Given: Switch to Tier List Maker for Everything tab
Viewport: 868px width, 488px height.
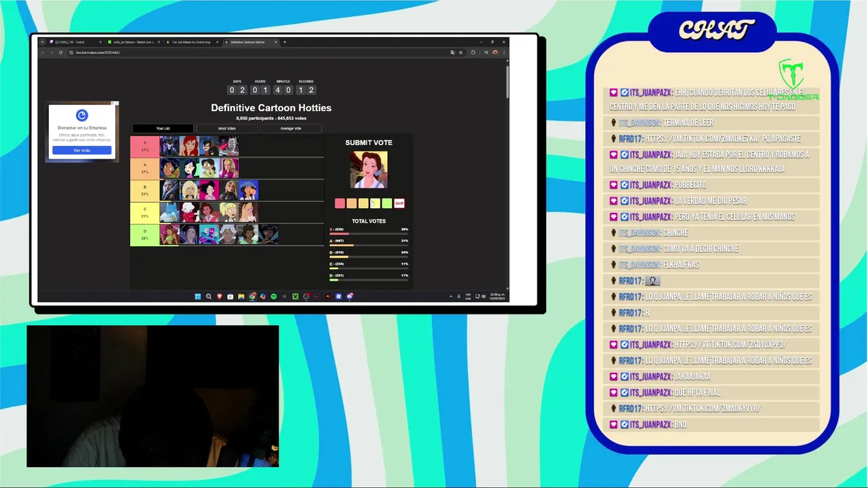Looking at the screenshot, I should [x=191, y=42].
